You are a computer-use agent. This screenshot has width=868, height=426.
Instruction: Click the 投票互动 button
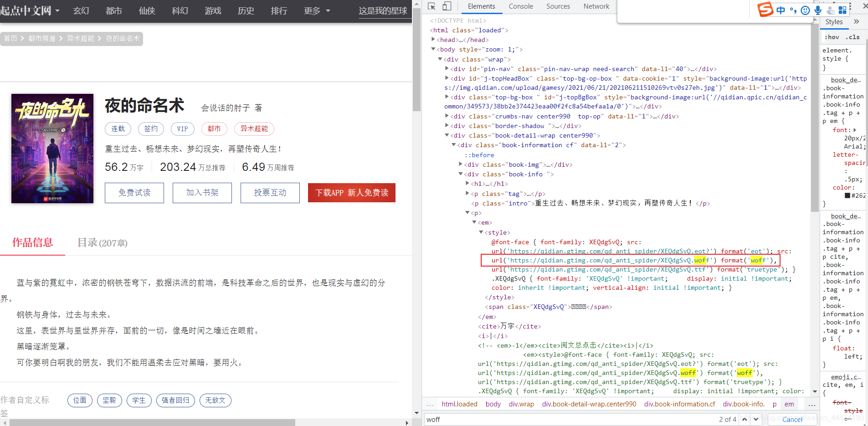270,193
